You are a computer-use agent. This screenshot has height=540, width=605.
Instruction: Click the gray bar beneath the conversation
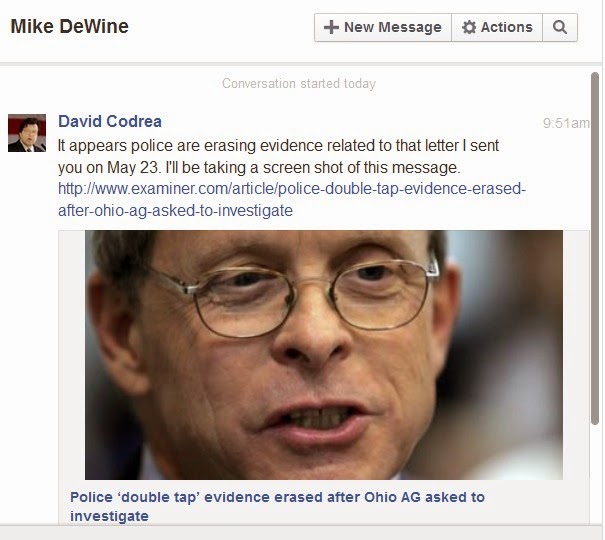(301, 532)
